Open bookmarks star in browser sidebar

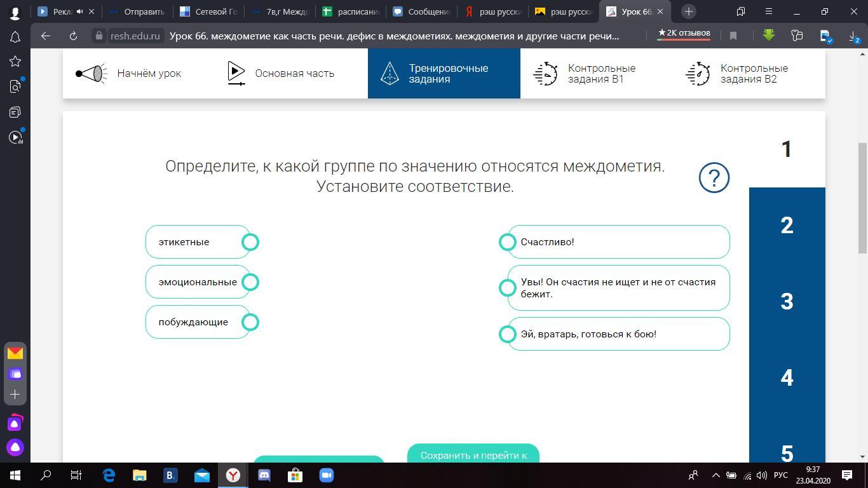pyautogui.click(x=15, y=61)
